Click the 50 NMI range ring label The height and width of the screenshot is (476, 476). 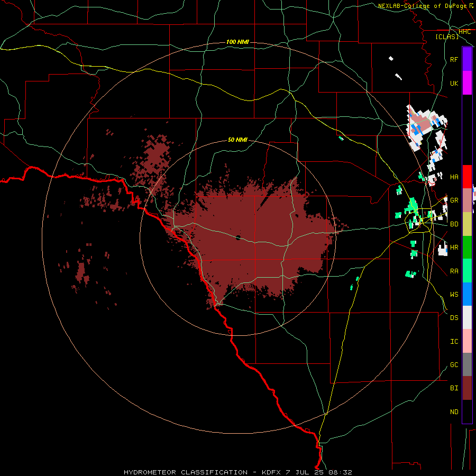click(x=237, y=140)
